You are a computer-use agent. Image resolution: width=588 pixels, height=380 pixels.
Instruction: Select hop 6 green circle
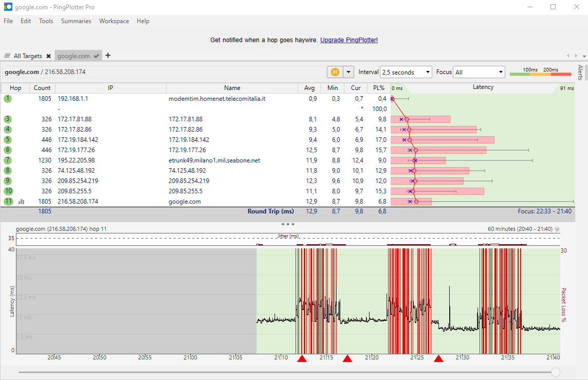click(x=8, y=150)
